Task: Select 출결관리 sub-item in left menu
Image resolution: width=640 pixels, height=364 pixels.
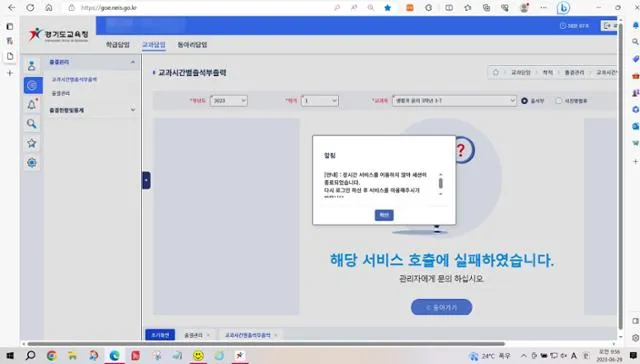Action: click(x=60, y=93)
